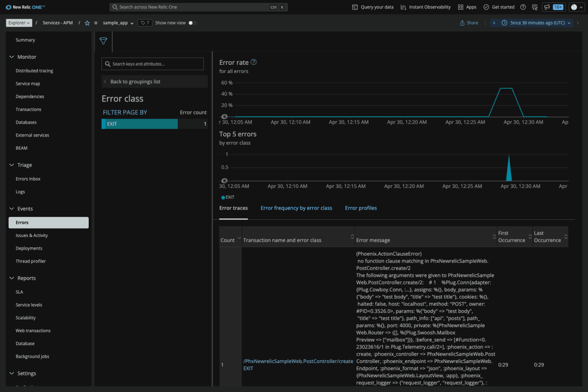The height and width of the screenshot is (392, 588).
Task: Collapse the Triage section
Action: click(x=12, y=165)
